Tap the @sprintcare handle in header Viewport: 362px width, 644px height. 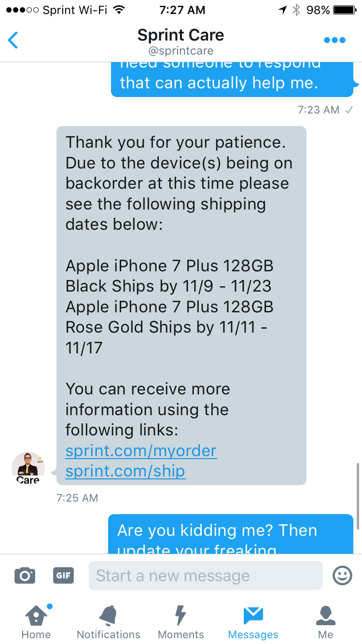coord(181,51)
